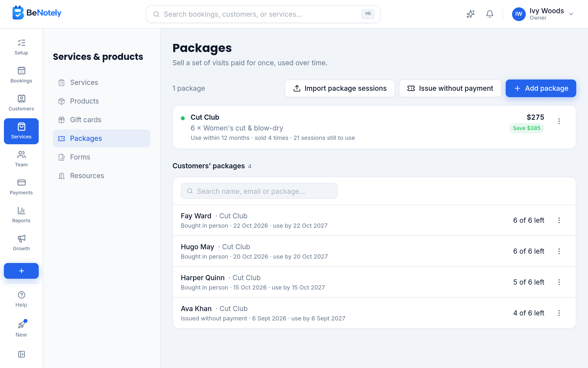Open the Bookings calendar icon
Screen dimensions: 588x368
pos(21,75)
